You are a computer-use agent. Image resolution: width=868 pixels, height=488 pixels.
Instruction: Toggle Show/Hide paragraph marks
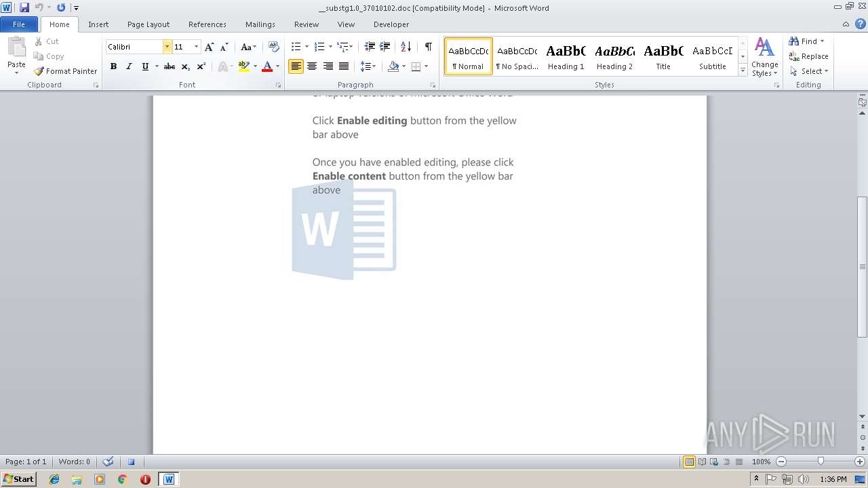pyautogui.click(x=429, y=47)
